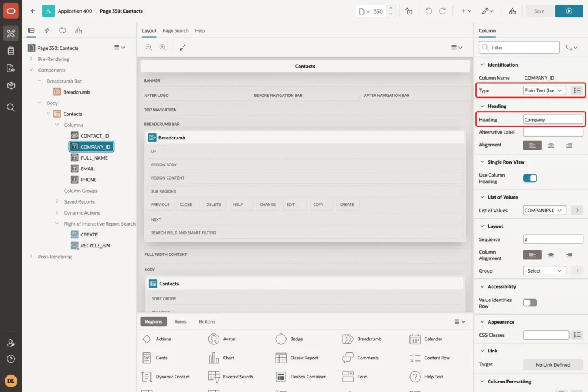Open the create plus menu dropdown
Viewport: 588px width, 392px height.
[466, 11]
